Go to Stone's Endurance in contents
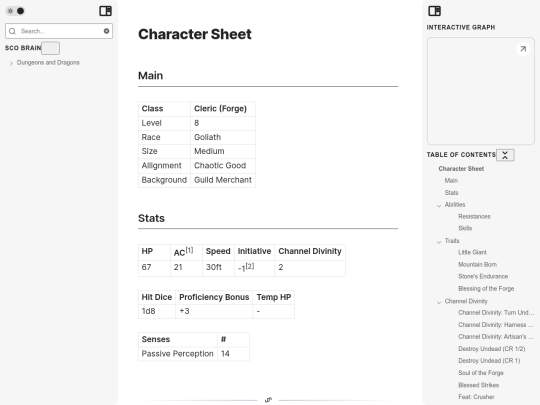The height and width of the screenshot is (405, 540). 483,277
